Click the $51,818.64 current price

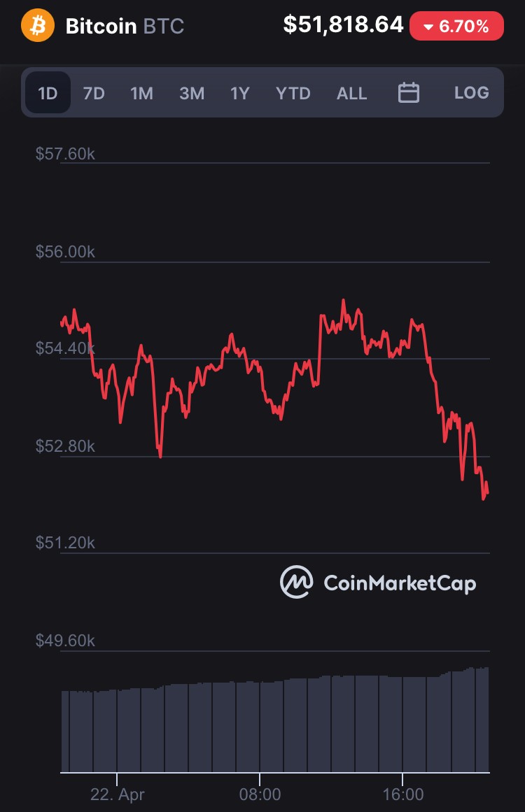tap(343, 24)
